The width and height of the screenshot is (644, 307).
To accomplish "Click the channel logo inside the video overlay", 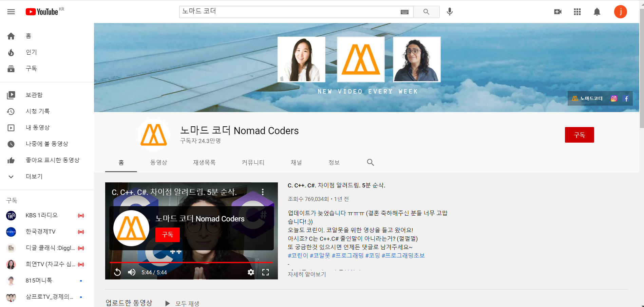I will [x=131, y=228].
